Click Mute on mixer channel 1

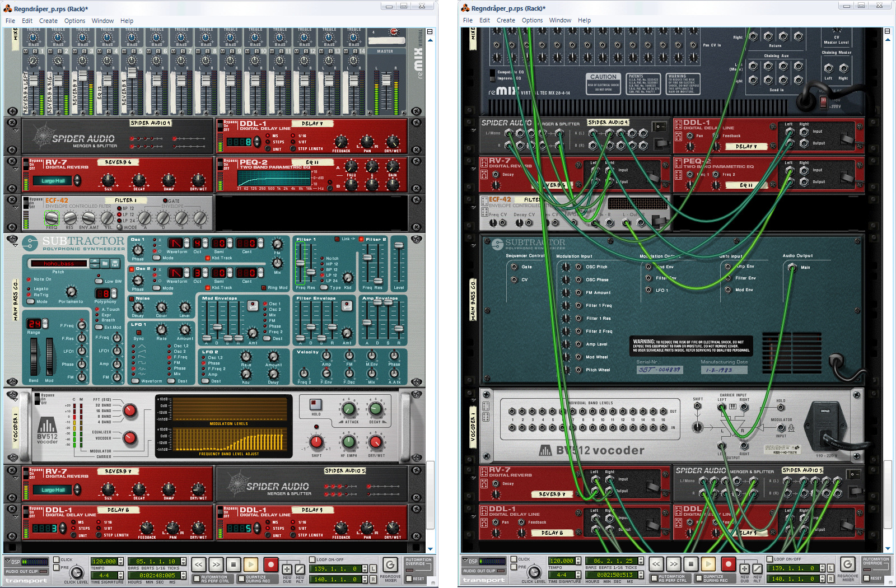[x=26, y=51]
